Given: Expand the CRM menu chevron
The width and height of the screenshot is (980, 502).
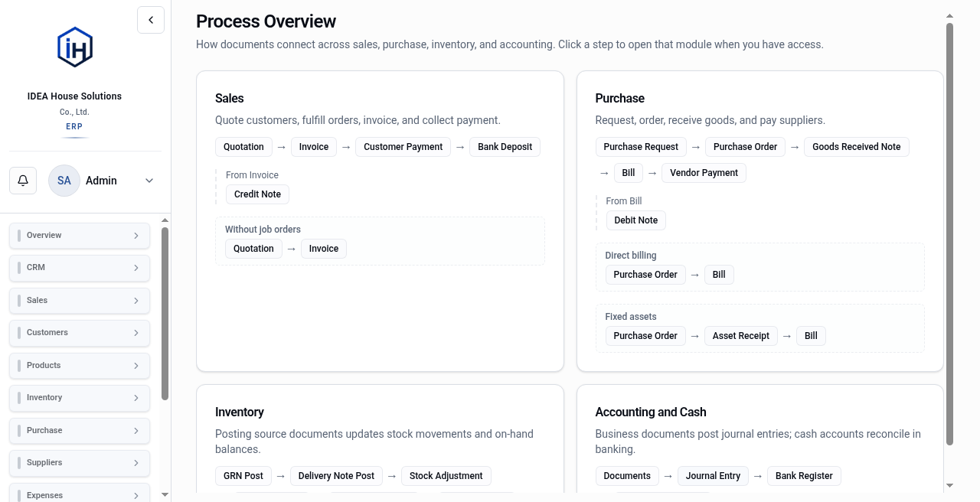Looking at the screenshot, I should 136,268.
